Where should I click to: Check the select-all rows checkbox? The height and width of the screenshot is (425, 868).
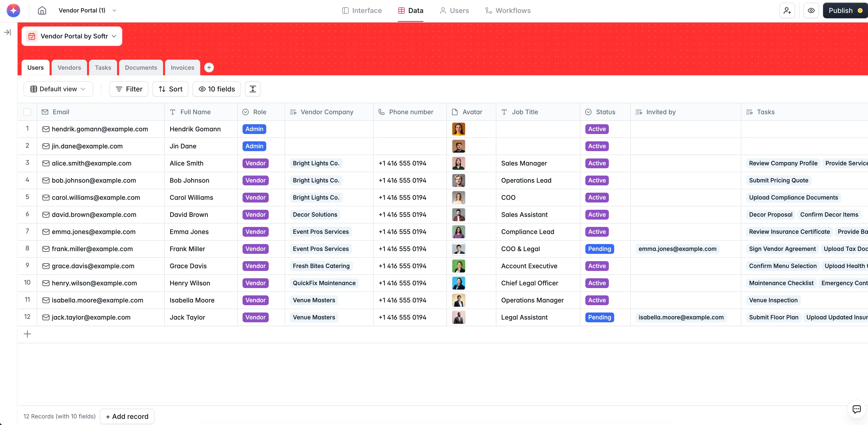click(x=27, y=112)
